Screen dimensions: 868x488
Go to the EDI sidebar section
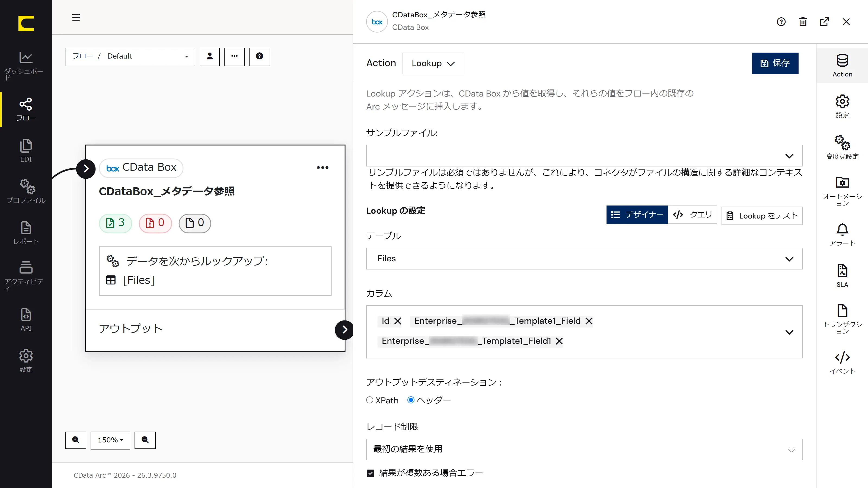coord(25,150)
